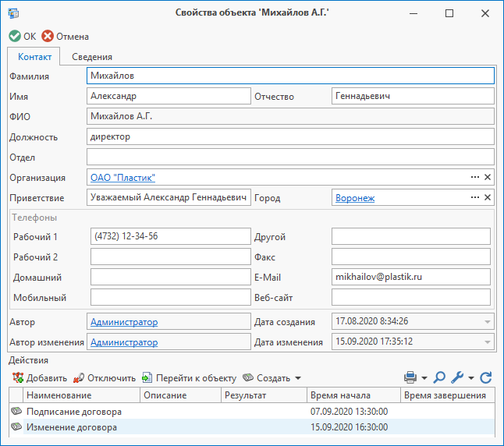This screenshot has width=504, height=446.
Task: Click the Добавить button label
Action: pyautogui.click(x=47, y=378)
